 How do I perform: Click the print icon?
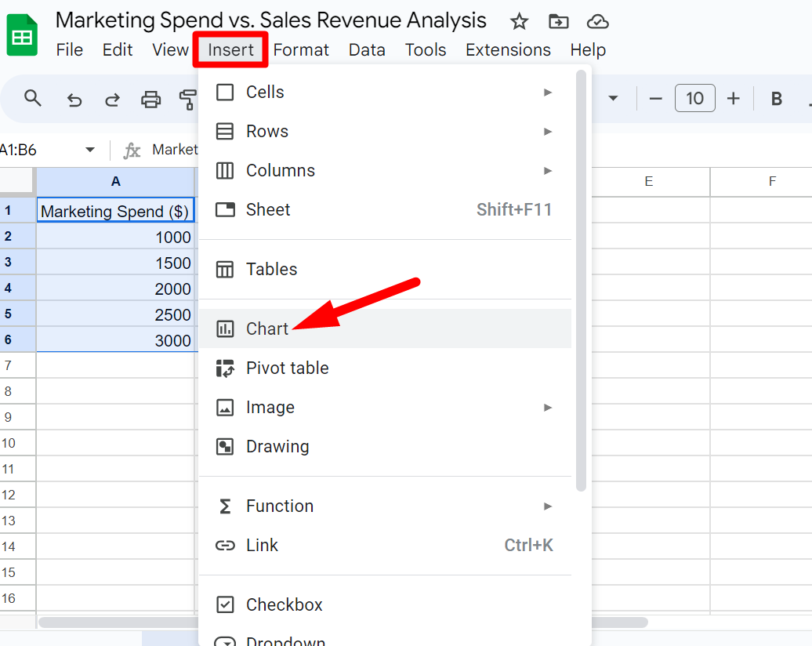[150, 99]
